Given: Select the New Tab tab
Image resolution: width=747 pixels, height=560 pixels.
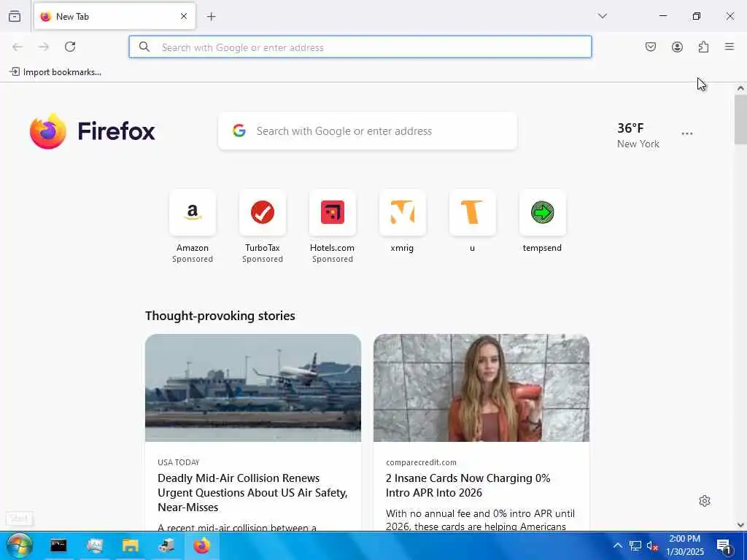Looking at the screenshot, I should click(115, 17).
